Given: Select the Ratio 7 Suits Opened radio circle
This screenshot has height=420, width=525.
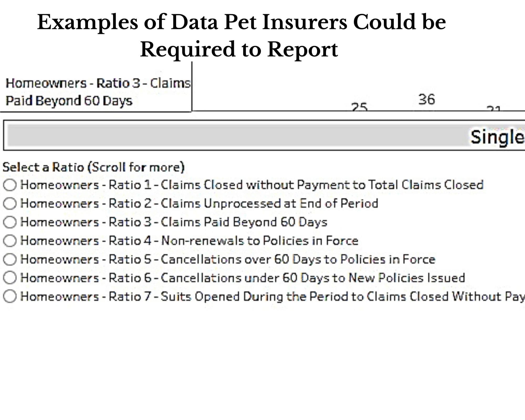Looking at the screenshot, I should click(x=10, y=296).
